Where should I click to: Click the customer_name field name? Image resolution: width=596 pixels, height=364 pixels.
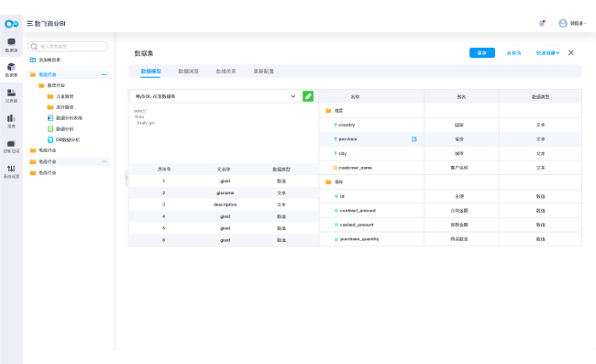pos(356,168)
